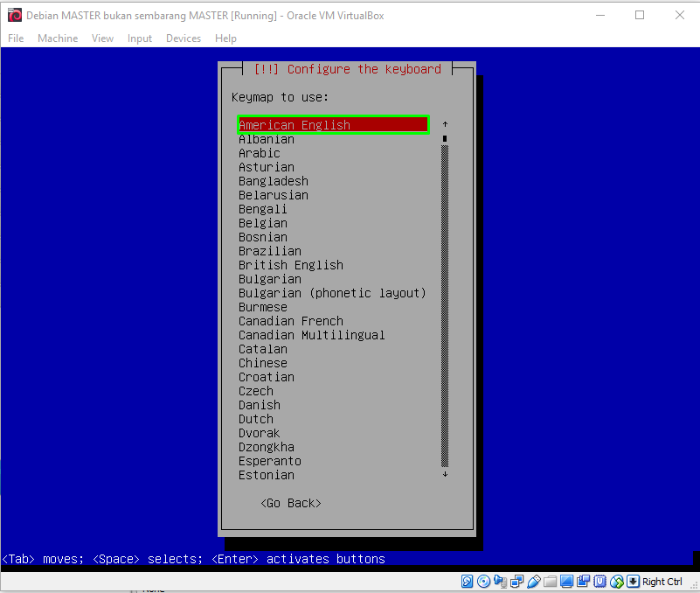Select the Danish keymap
The width and height of the screenshot is (700, 593).
pyautogui.click(x=260, y=405)
